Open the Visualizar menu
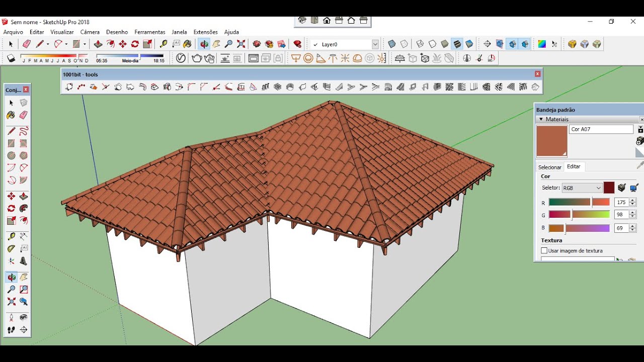 (x=62, y=32)
